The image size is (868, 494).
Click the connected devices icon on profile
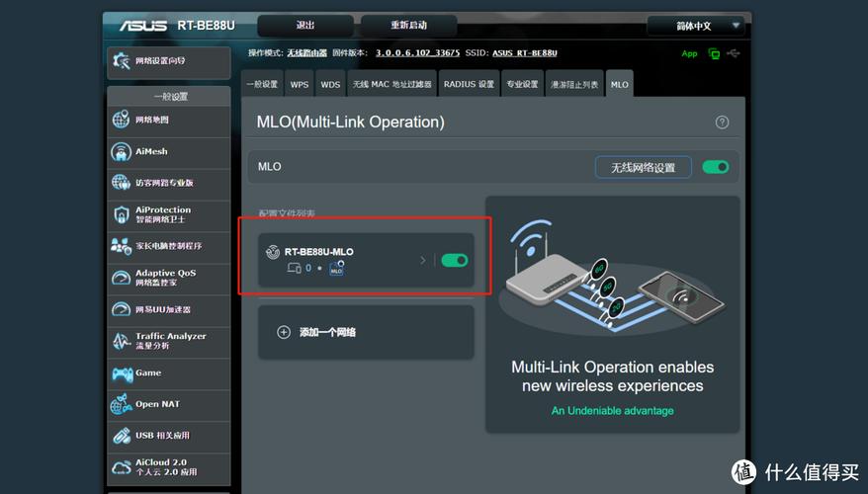pos(294,269)
